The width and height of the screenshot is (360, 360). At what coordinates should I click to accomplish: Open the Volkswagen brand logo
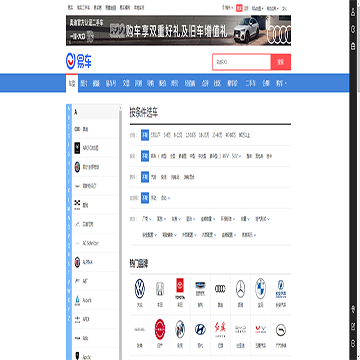coord(140,289)
